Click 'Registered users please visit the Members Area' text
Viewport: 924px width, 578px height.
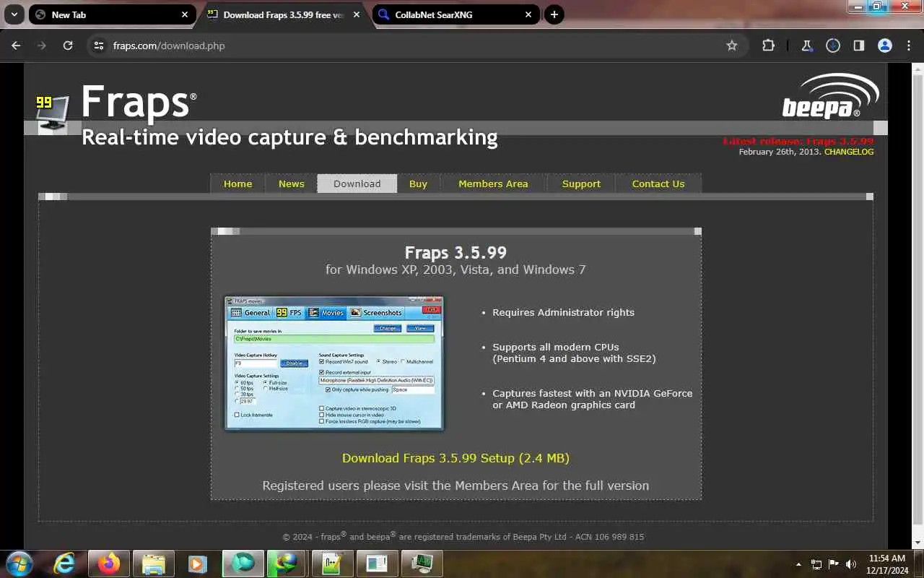coord(456,486)
